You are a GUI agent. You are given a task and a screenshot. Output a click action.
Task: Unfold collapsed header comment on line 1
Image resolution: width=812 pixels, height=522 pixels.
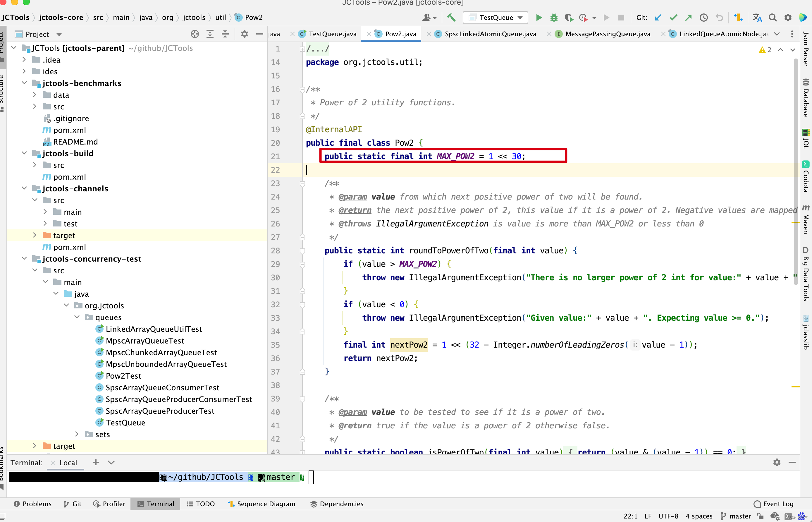click(302, 49)
